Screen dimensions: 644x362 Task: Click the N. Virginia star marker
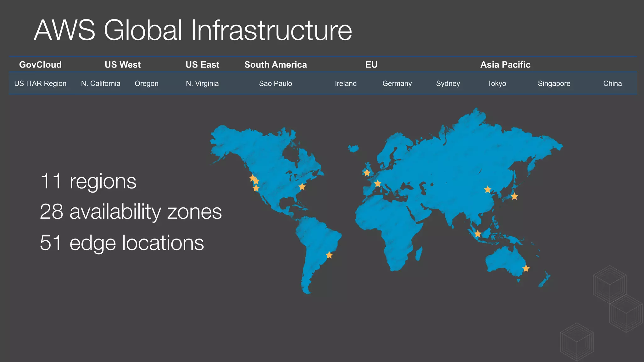tap(302, 187)
